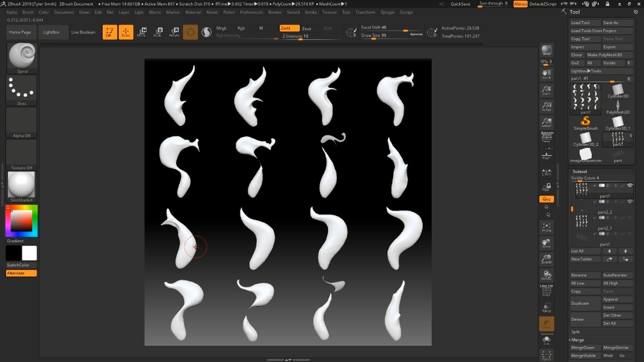Click the white secondary color swatch
644x362 pixels.
(29, 253)
